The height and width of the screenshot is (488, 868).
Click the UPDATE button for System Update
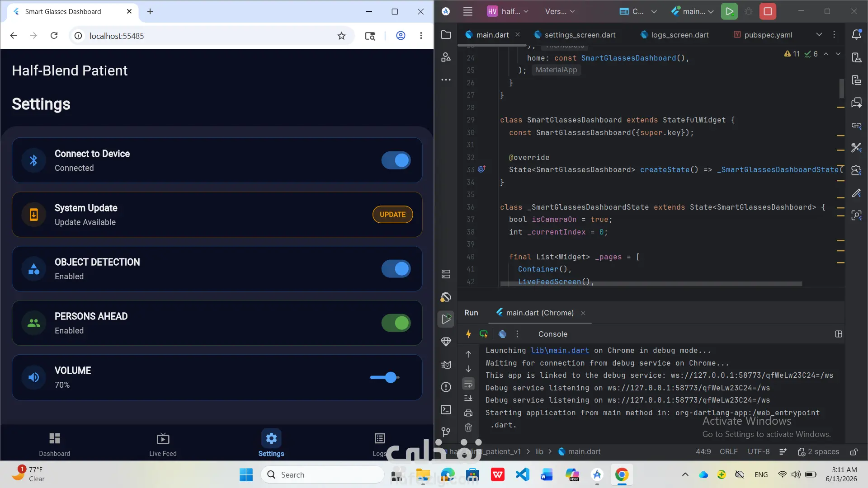[x=392, y=215]
